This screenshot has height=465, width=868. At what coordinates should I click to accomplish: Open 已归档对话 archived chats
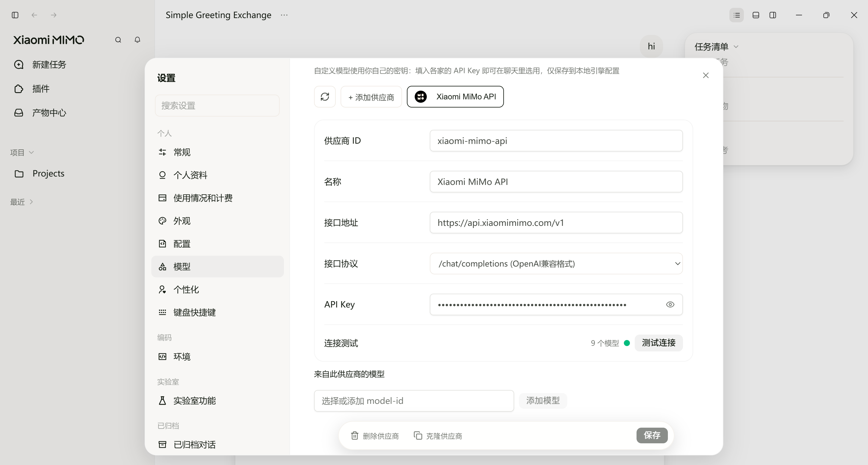[217, 445]
